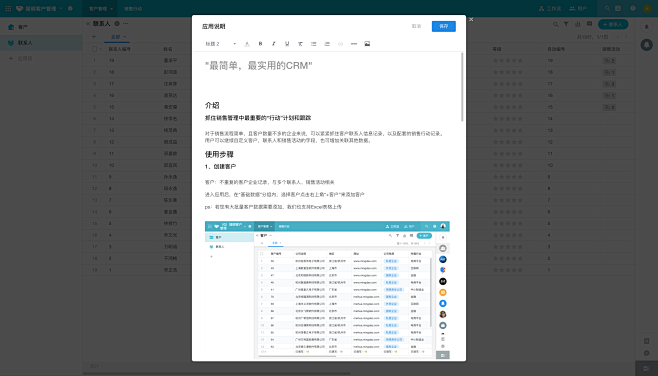Open the app name dropdown in header
This screenshot has width=658, height=376.
(61, 8)
